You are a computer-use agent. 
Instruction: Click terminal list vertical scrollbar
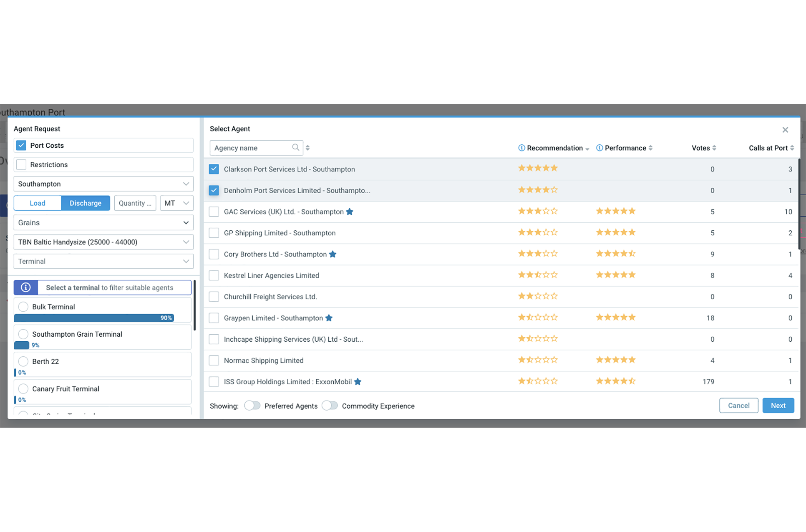(194, 305)
